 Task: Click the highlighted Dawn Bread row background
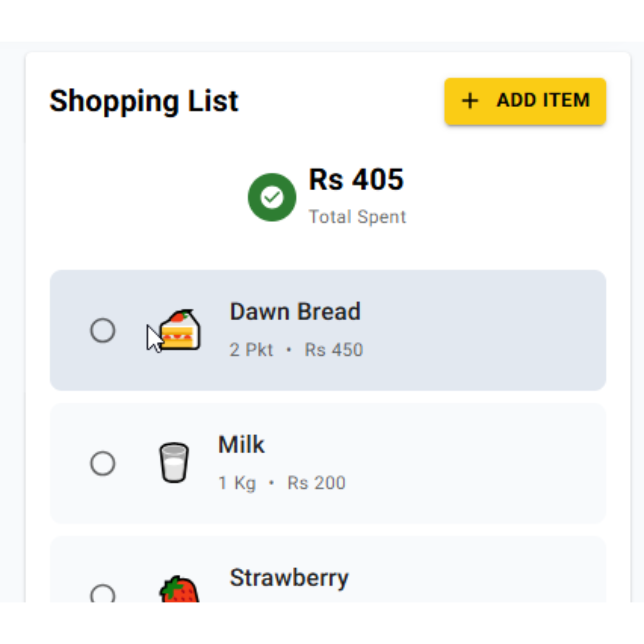click(x=467, y=330)
